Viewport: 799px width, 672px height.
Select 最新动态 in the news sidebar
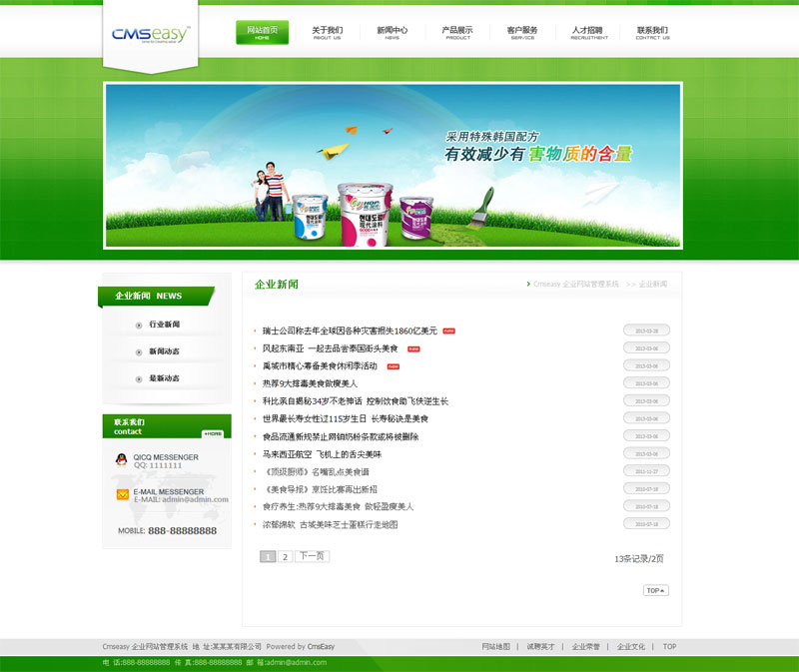tap(164, 378)
